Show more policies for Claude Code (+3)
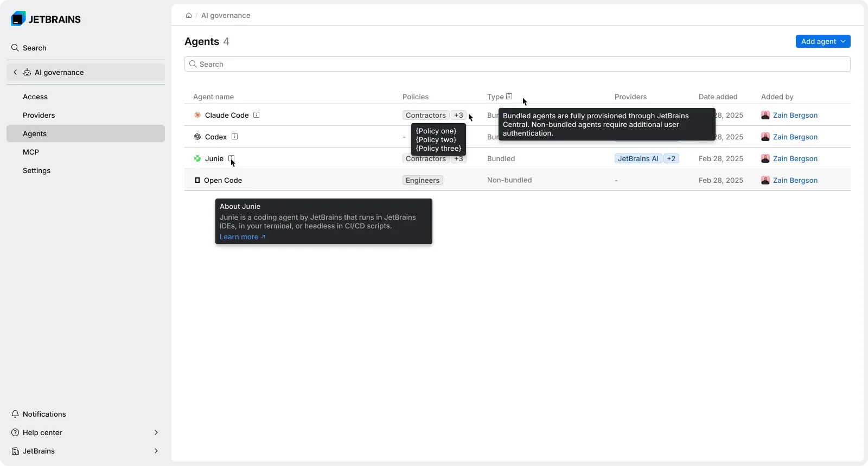868x466 pixels. point(459,115)
